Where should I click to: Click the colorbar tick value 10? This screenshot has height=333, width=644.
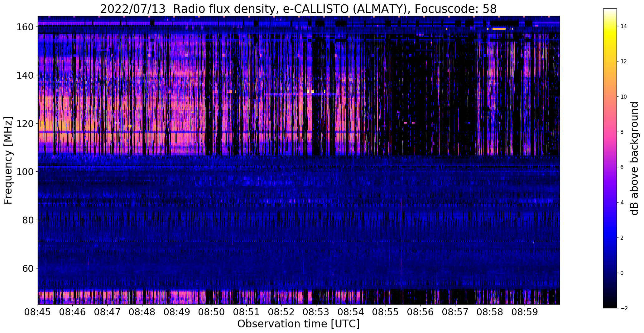coord(624,97)
